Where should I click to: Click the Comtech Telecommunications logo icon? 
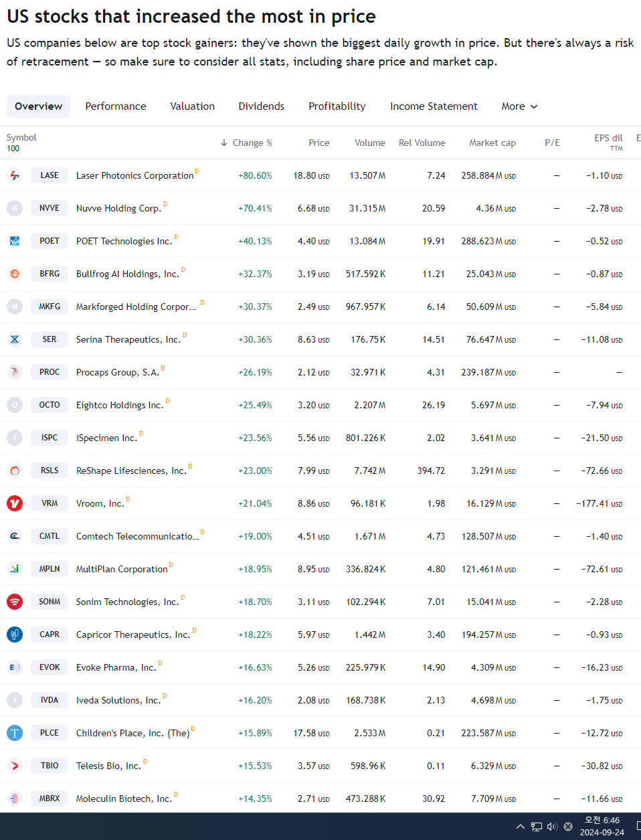click(x=15, y=536)
